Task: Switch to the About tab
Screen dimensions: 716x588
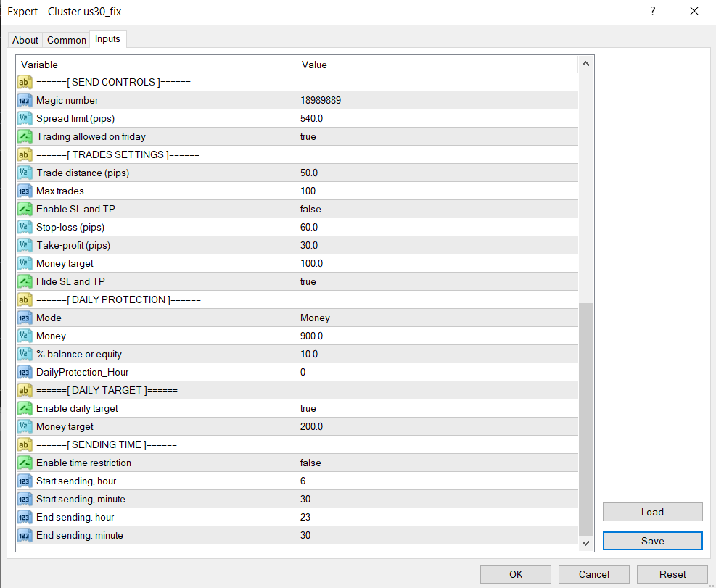Action: pyautogui.click(x=25, y=40)
